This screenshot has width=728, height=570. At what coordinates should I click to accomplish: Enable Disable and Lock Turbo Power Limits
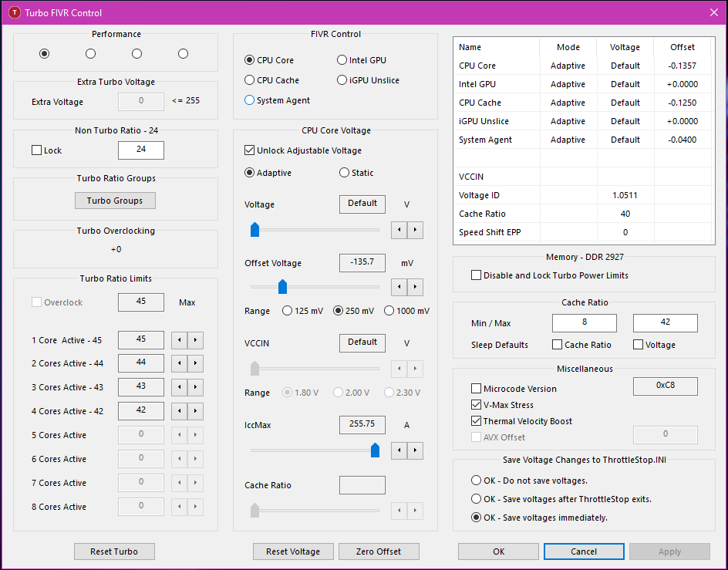click(x=477, y=275)
